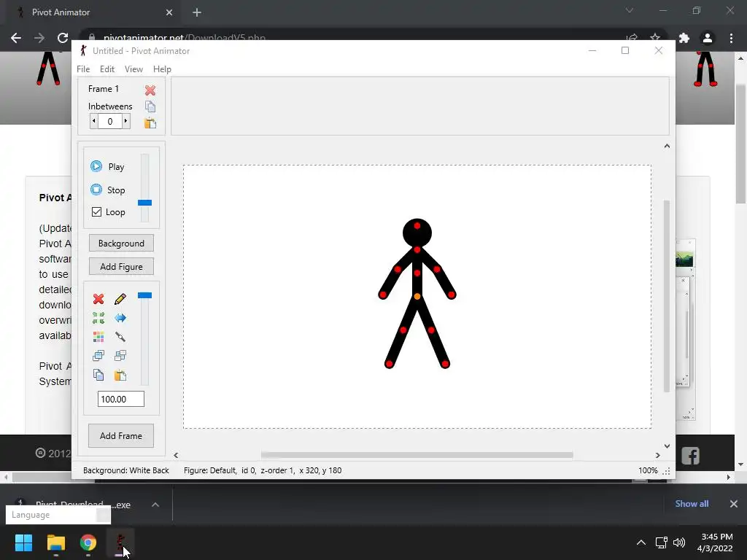Open the volume control in system tray
747x560 pixels.
(x=679, y=542)
